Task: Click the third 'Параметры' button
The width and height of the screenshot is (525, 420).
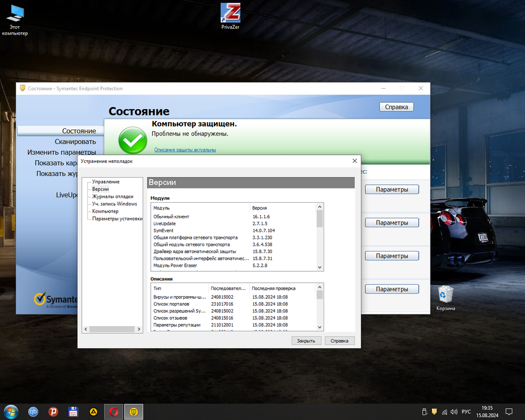Action: [392, 256]
